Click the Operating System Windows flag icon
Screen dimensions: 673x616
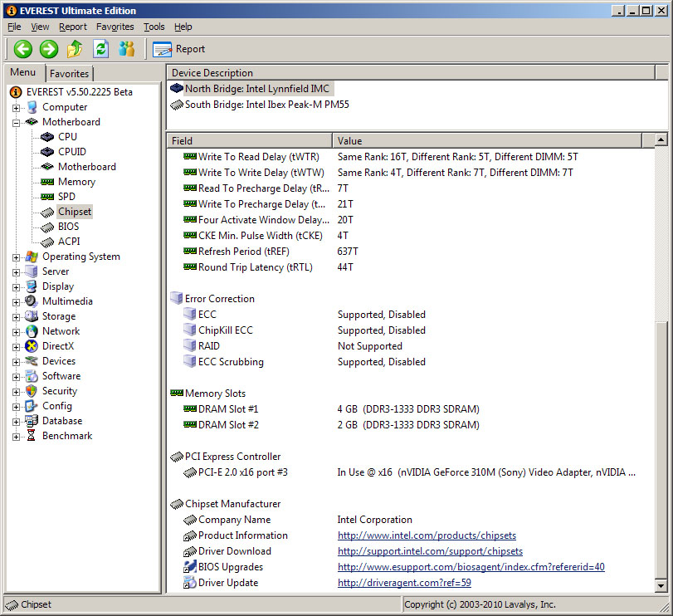coord(32,257)
